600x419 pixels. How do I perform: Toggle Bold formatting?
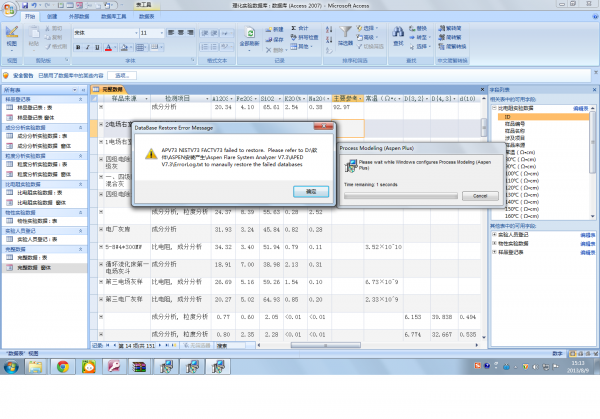(x=78, y=47)
